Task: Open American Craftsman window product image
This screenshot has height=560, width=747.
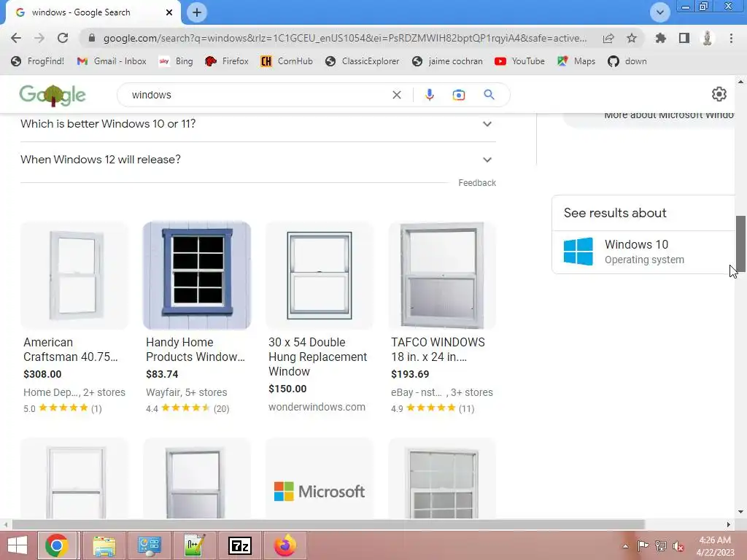Action: tap(75, 275)
